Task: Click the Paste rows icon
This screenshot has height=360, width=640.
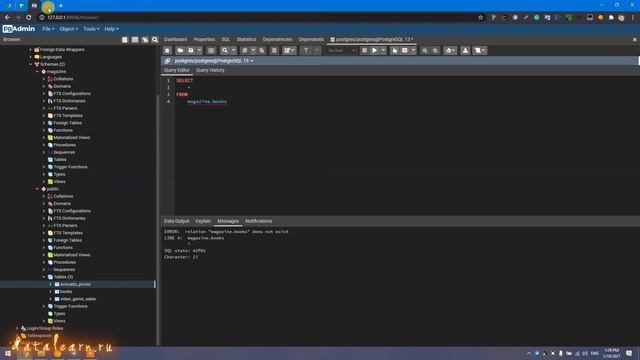Action: coord(262,51)
